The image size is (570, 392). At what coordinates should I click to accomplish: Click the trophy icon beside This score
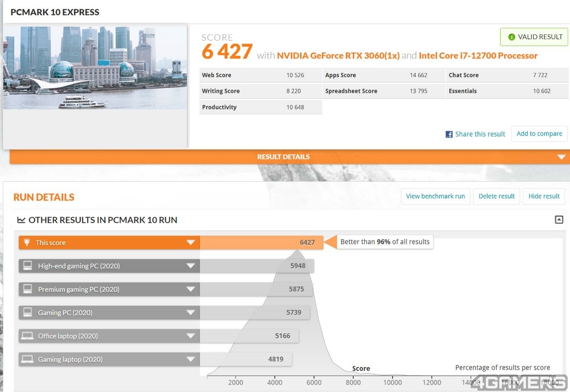coord(27,242)
